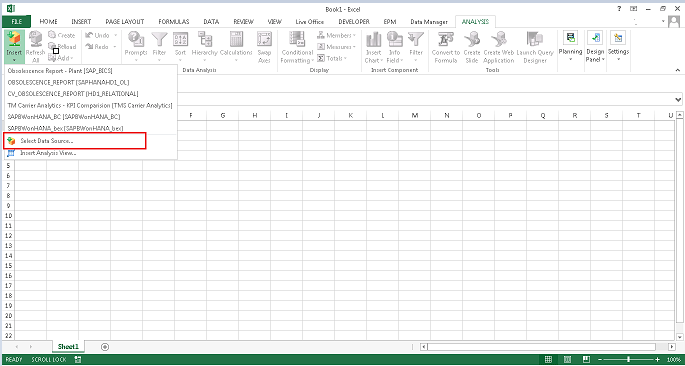
Task: Switch to Page Break Preview in status bar
Action: [586, 359]
